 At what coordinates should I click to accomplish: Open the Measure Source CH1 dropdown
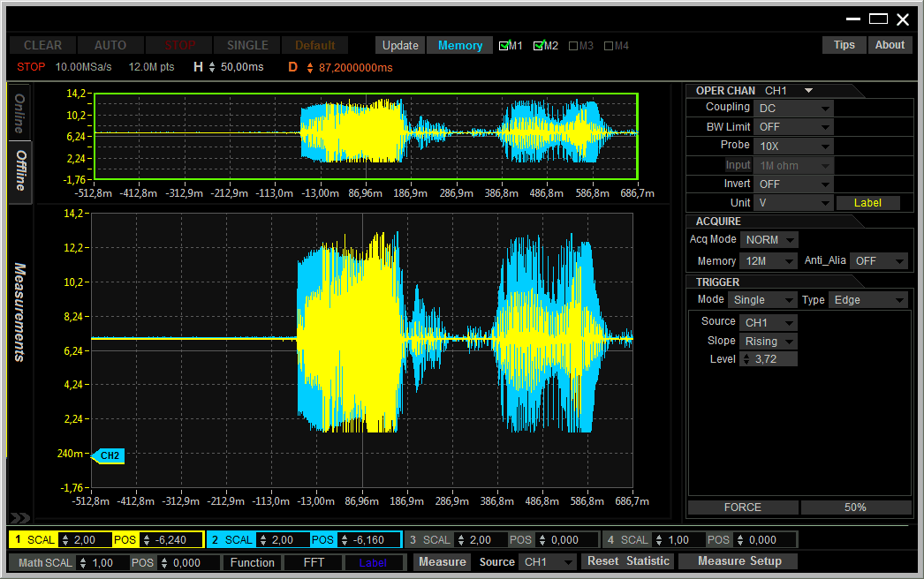(548, 562)
